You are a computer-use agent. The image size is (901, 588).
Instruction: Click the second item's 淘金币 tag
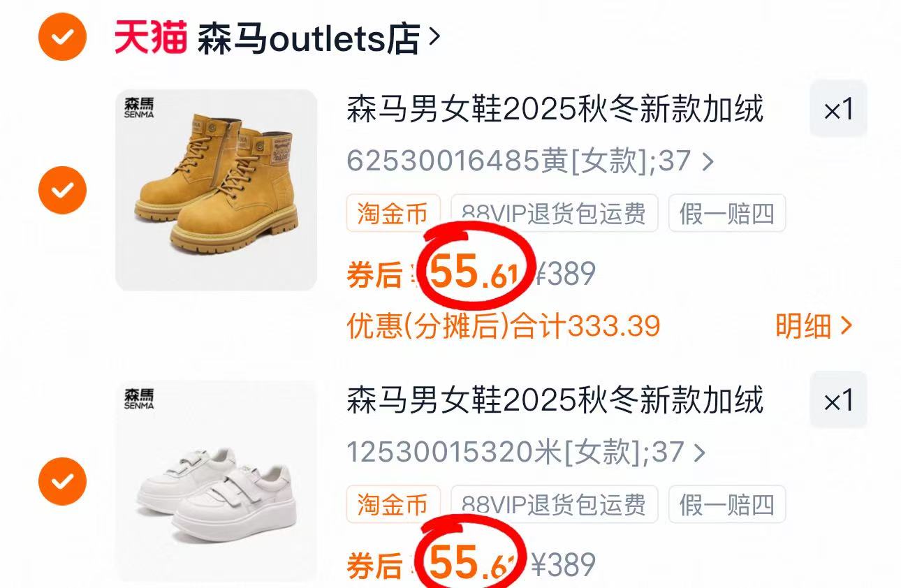coord(393,504)
